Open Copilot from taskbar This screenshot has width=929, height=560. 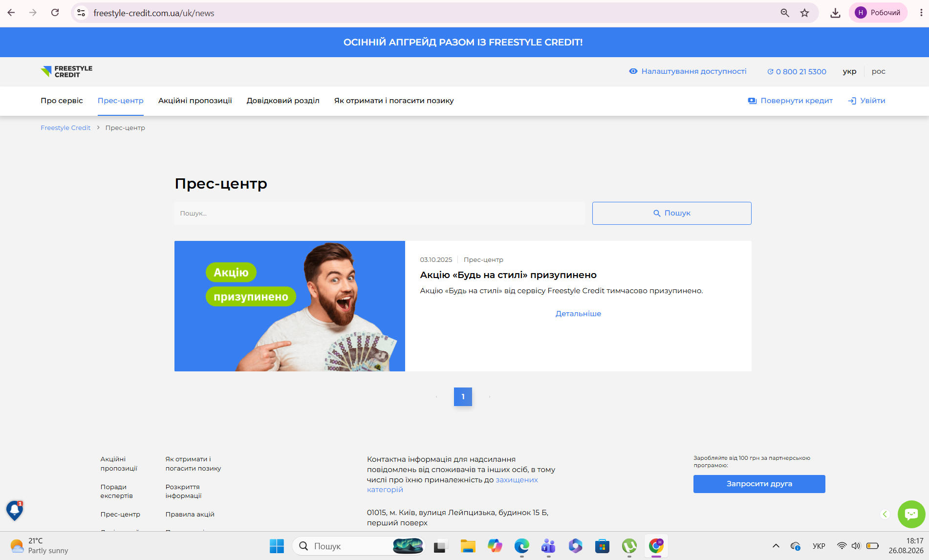tap(495, 546)
